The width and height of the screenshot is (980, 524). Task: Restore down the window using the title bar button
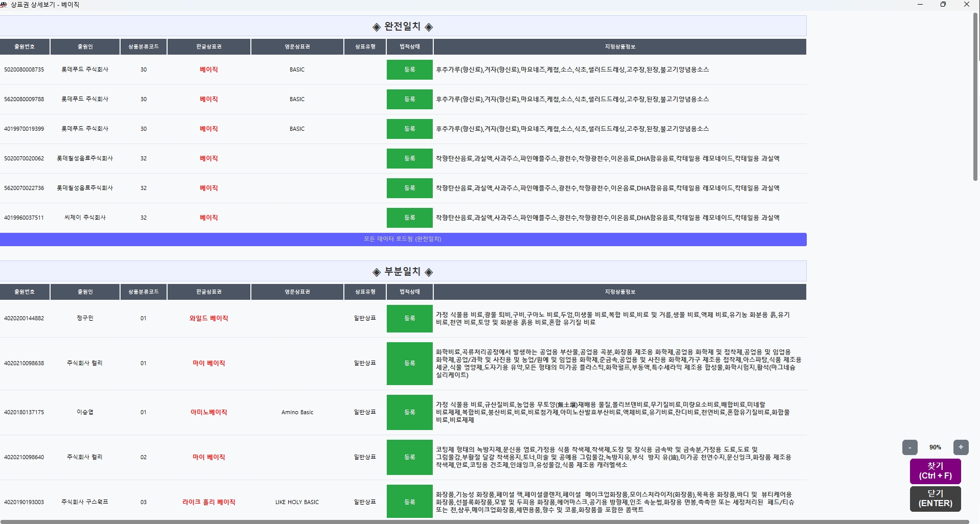(943, 5)
